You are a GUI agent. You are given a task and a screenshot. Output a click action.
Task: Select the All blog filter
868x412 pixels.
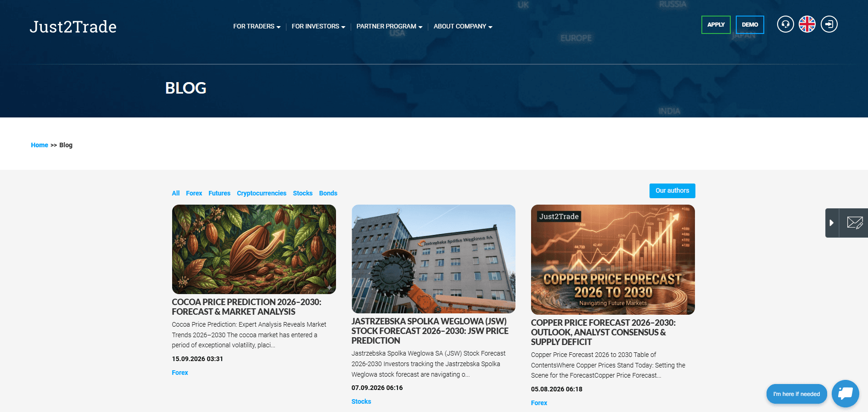click(176, 193)
